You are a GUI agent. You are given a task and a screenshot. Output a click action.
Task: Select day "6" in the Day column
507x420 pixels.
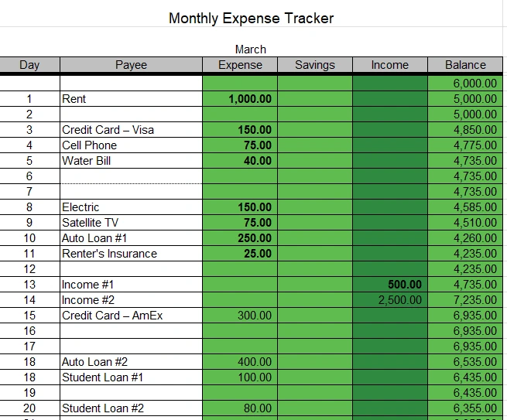pos(29,176)
